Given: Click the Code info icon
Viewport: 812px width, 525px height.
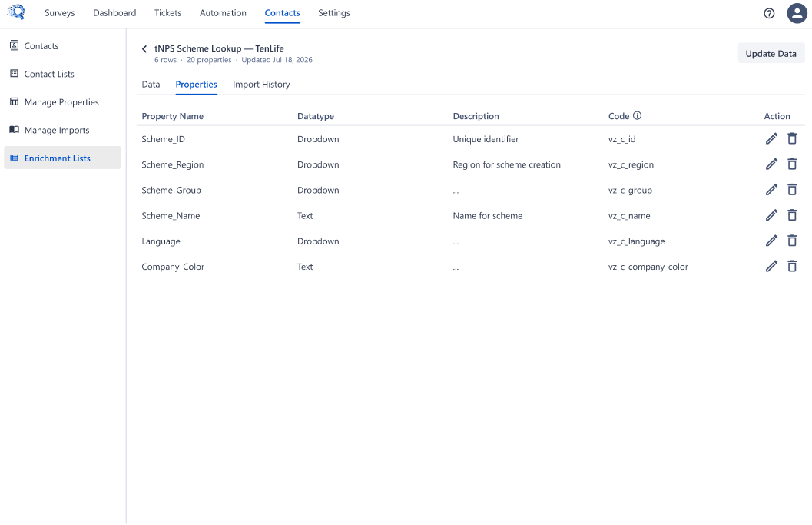Looking at the screenshot, I should [637, 115].
